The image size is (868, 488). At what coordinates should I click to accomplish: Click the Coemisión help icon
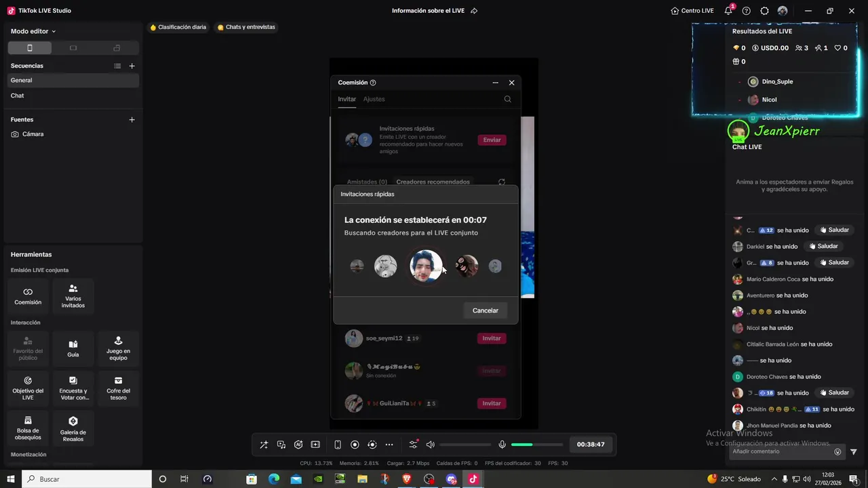pos(373,83)
